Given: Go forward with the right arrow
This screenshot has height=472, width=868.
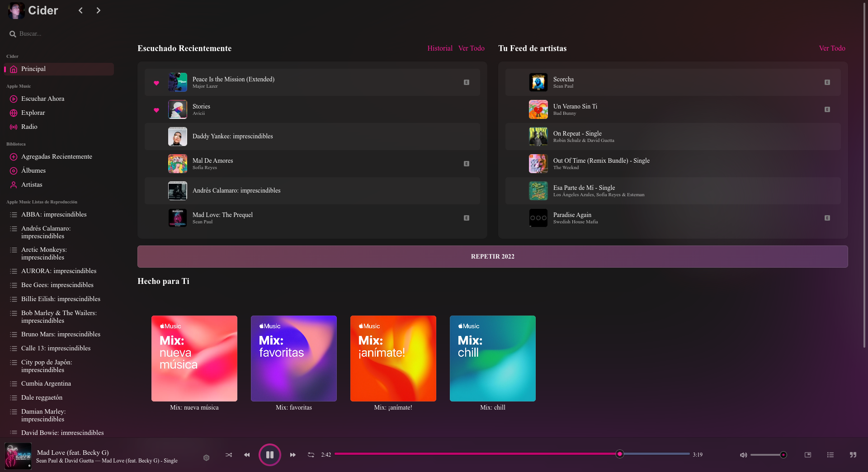Looking at the screenshot, I should 98,10.
